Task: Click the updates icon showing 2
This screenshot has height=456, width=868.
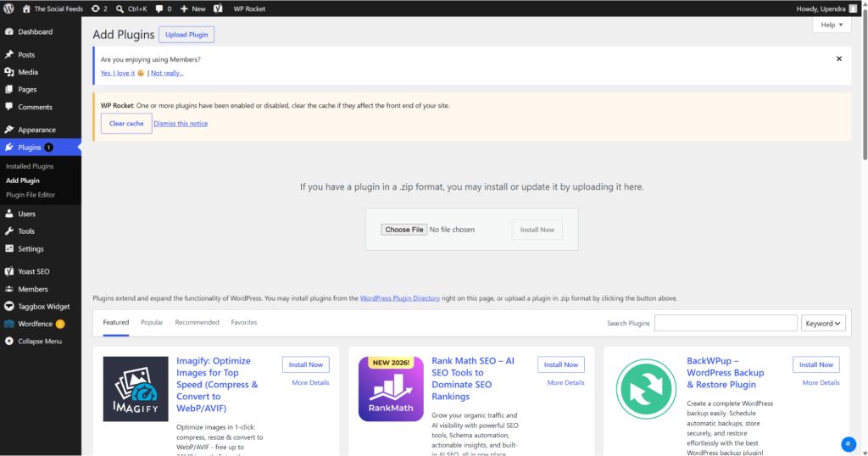Action: tap(95, 8)
